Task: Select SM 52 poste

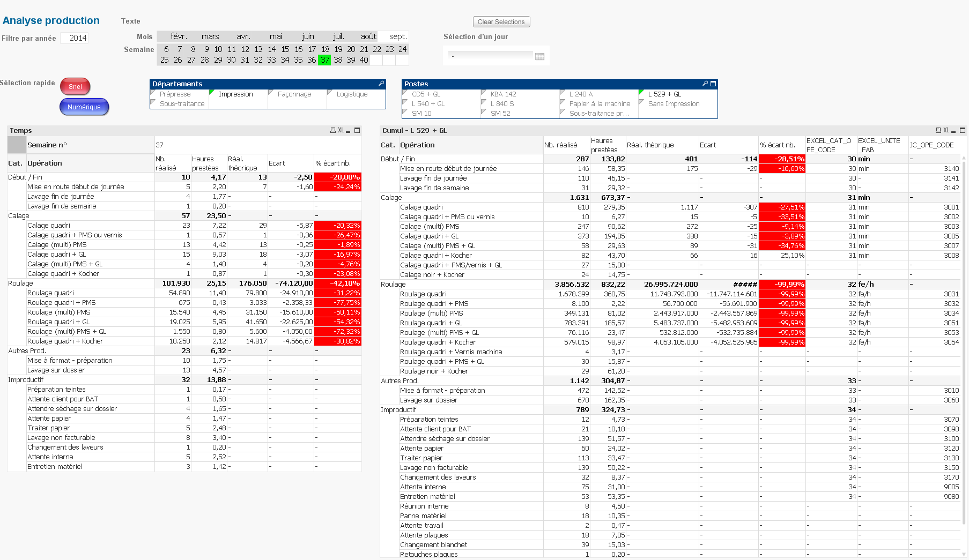Action: pos(521,114)
